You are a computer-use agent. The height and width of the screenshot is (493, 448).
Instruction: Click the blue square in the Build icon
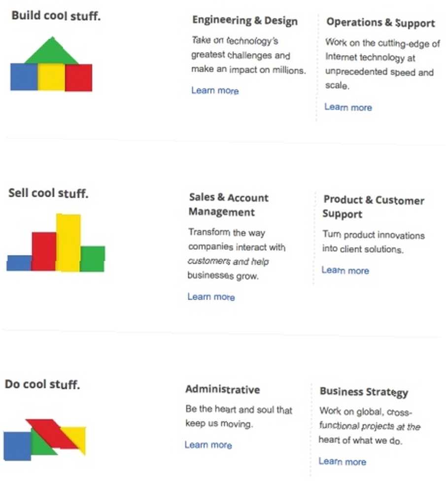click(24, 77)
